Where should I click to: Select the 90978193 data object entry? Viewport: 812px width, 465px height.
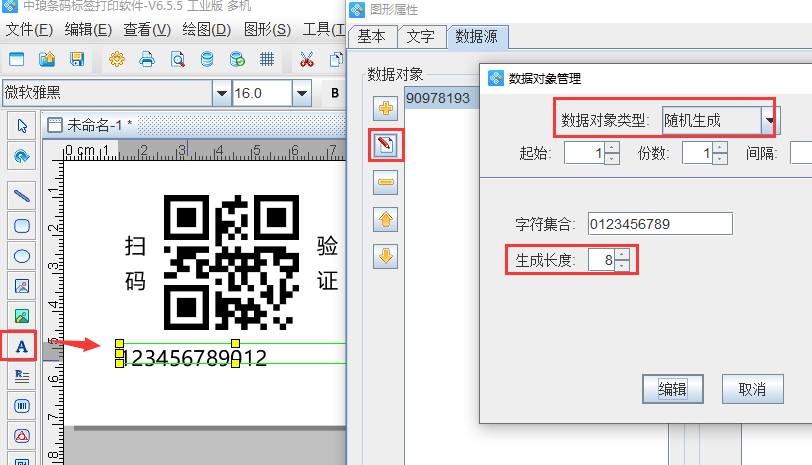pos(437,98)
